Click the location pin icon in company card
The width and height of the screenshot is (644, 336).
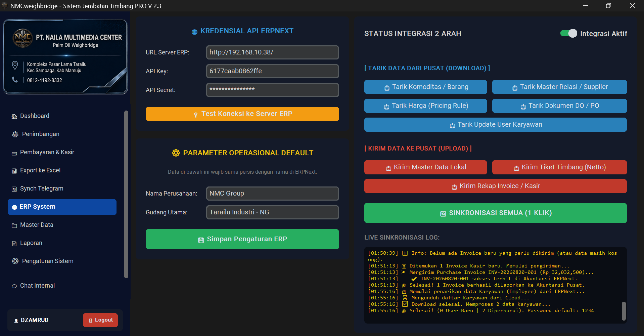(15, 65)
